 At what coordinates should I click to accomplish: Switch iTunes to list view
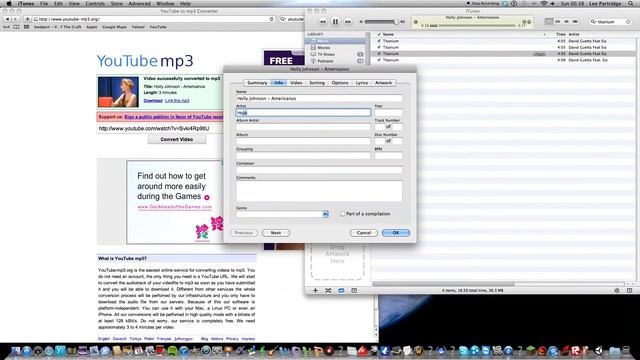click(x=549, y=21)
